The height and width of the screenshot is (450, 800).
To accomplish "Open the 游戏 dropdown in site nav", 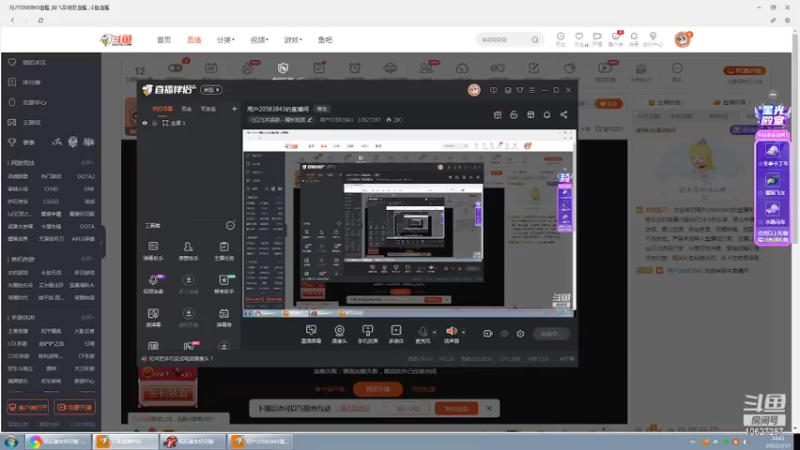I will coord(293,40).
